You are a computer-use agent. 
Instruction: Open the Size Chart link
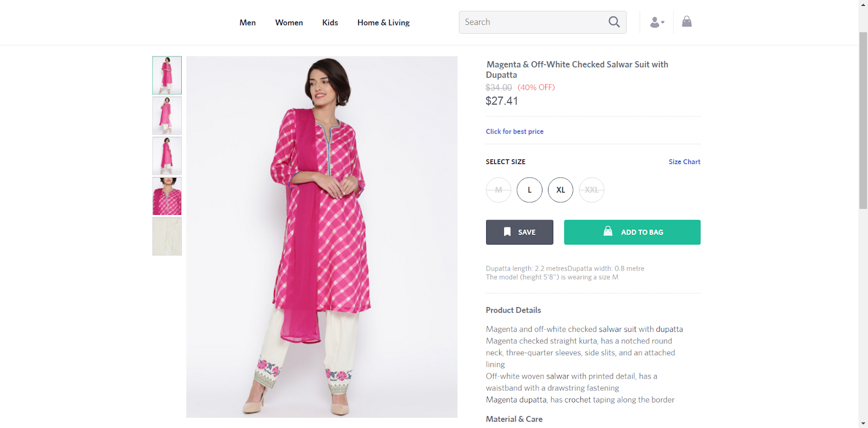tap(684, 162)
